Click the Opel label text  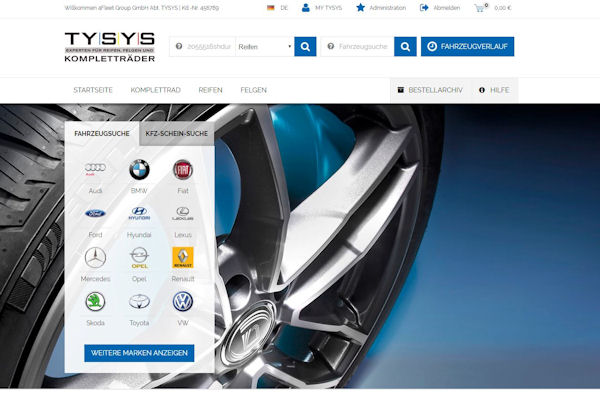139,279
